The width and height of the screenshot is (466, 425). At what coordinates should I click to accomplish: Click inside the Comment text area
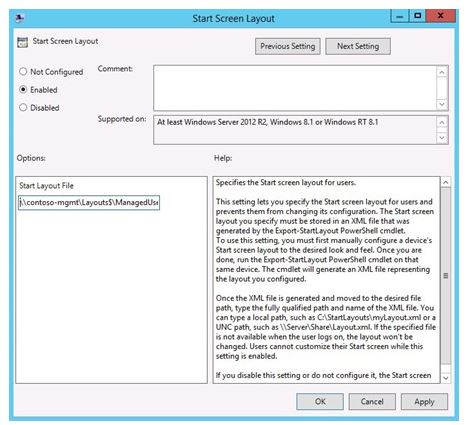click(295, 88)
